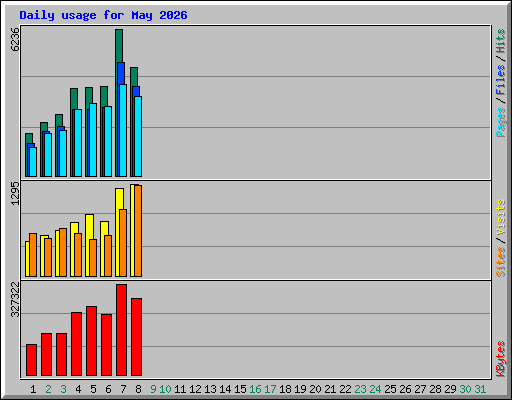Click the red KBytes bar for day 3
Screen dimensions: 512x400
61,354
